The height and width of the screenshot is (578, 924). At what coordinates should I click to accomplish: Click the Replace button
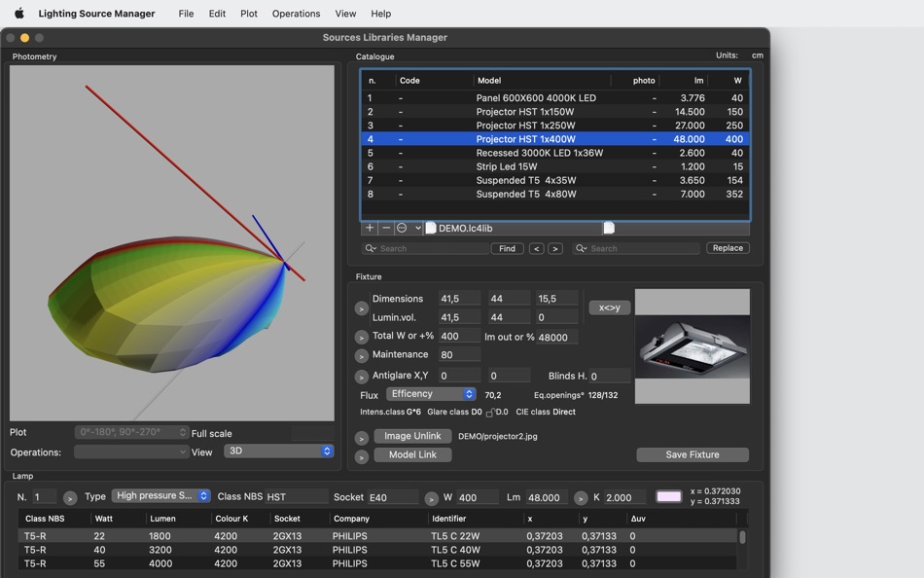[728, 248]
